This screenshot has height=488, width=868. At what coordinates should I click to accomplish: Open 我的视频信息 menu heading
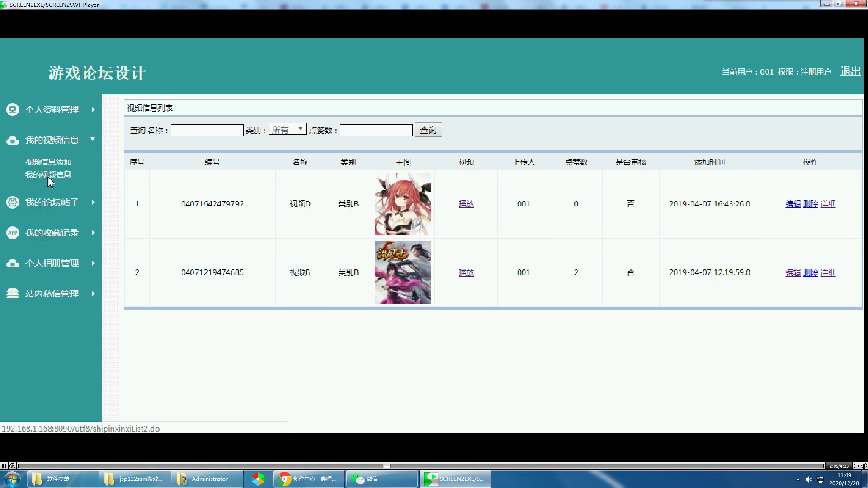click(52, 140)
